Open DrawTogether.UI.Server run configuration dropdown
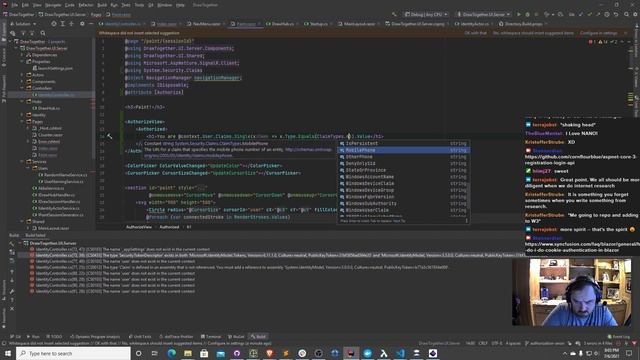640x360 pixels. click(x=484, y=14)
